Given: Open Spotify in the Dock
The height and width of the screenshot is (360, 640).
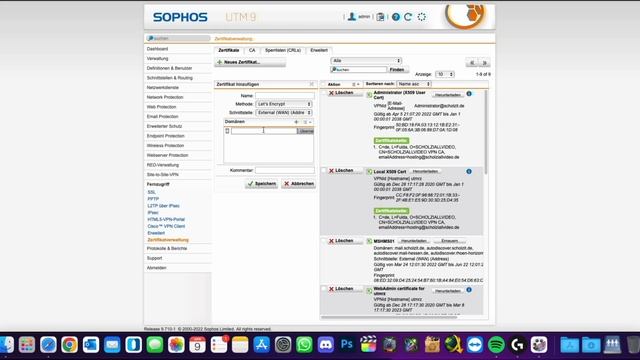Looking at the screenshot, I should coord(496,345).
